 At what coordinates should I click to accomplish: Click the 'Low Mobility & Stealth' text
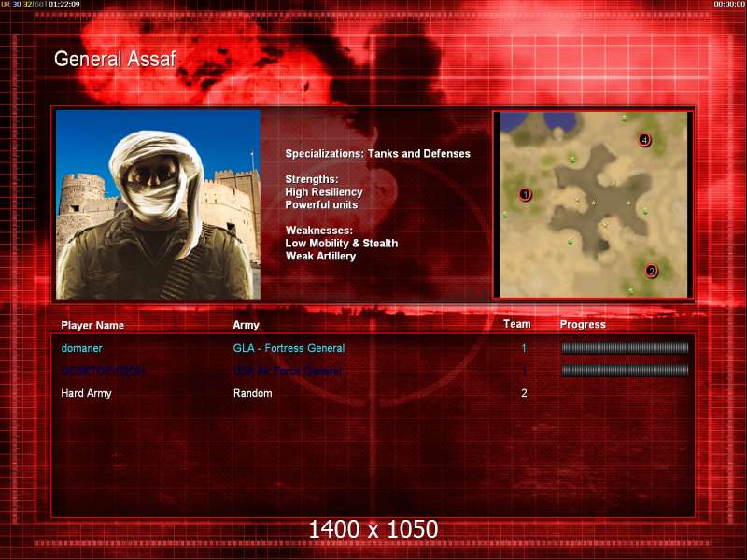coord(342,244)
